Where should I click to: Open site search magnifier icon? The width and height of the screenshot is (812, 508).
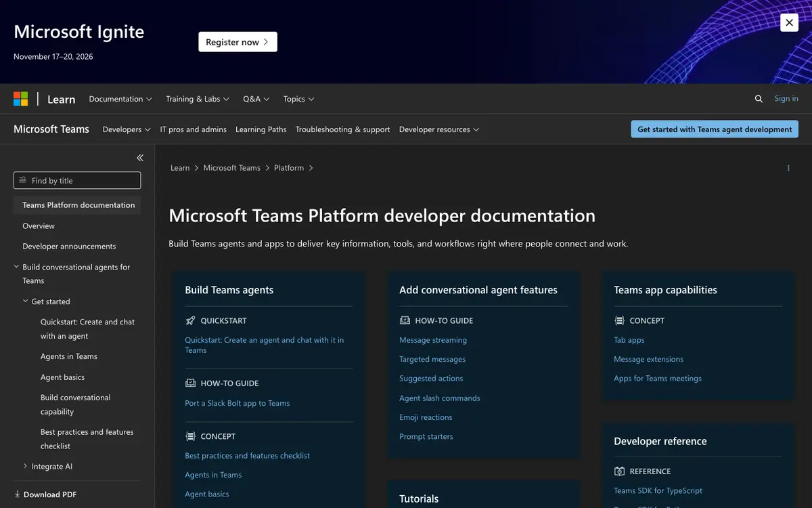[x=759, y=99]
